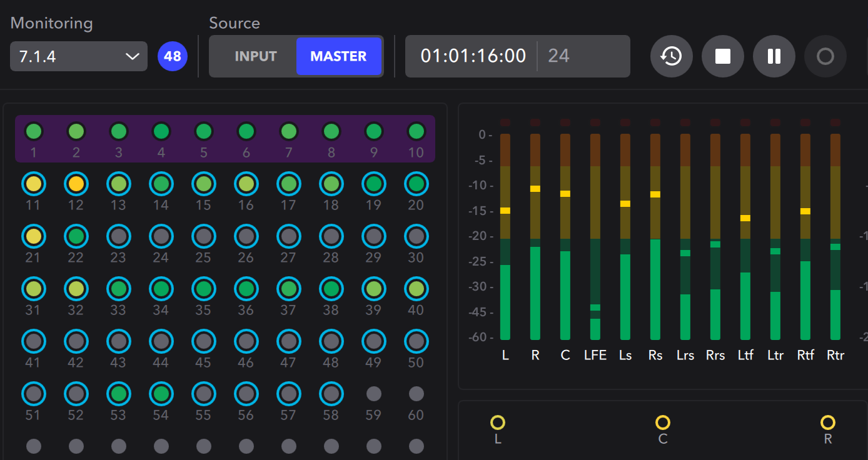Click the timecode 01:01:16:00 field
The width and height of the screenshot is (868, 460).
pos(473,56)
